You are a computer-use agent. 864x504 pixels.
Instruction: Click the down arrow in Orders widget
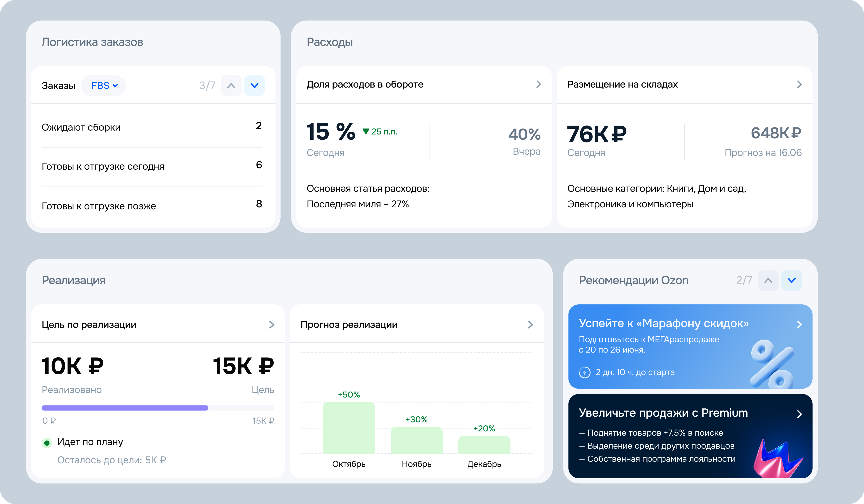click(x=254, y=86)
